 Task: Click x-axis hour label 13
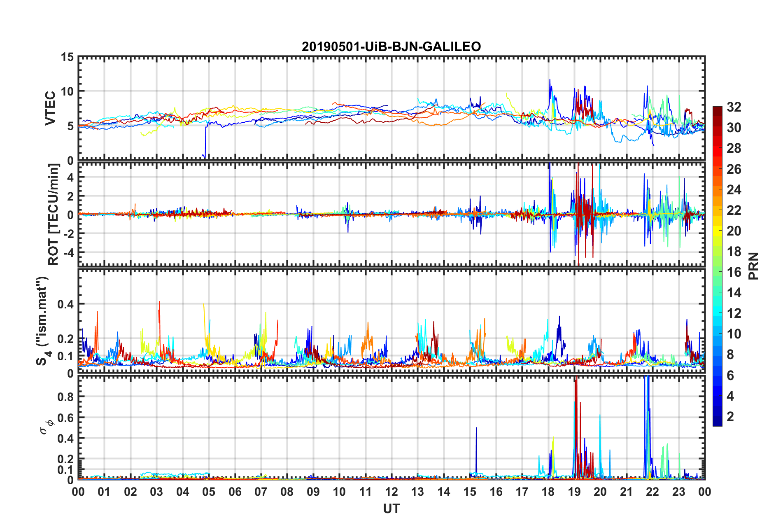click(x=417, y=492)
